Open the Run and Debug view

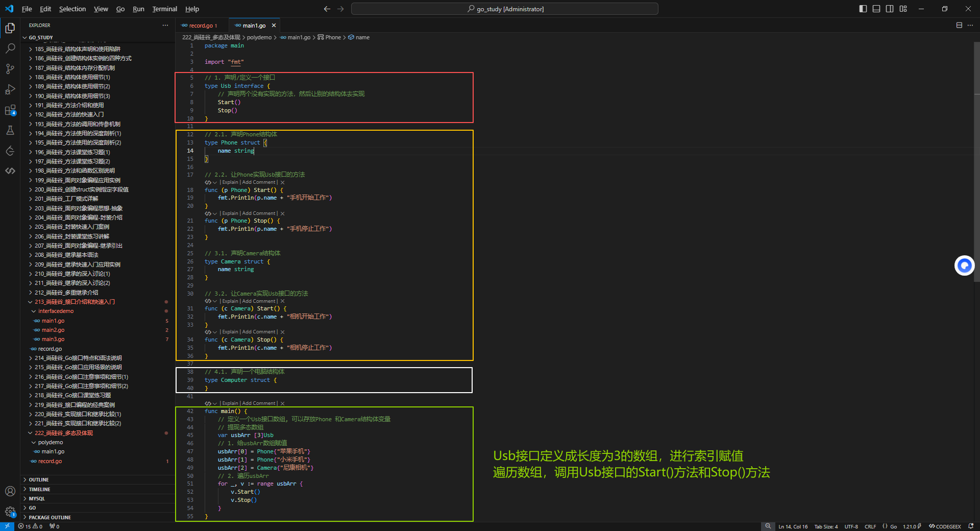10,89
